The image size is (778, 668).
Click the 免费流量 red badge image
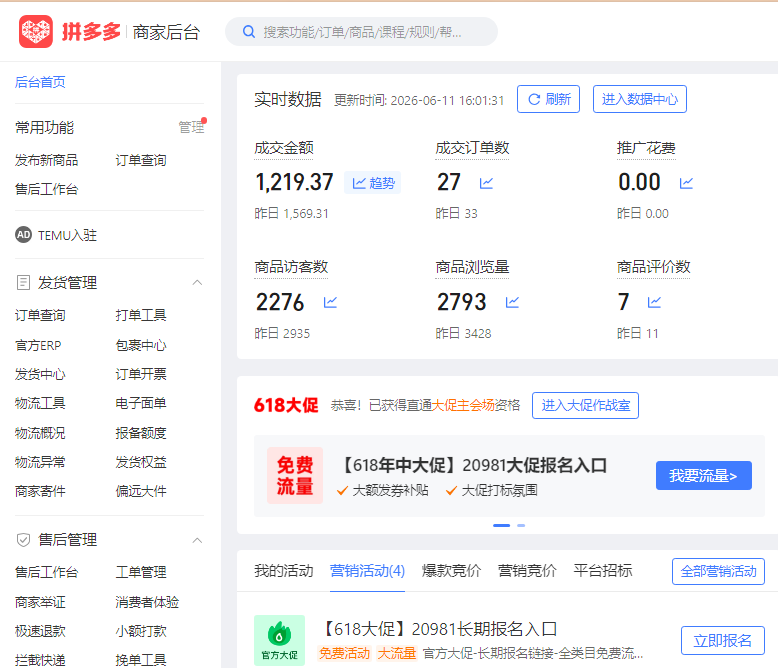tap(295, 475)
